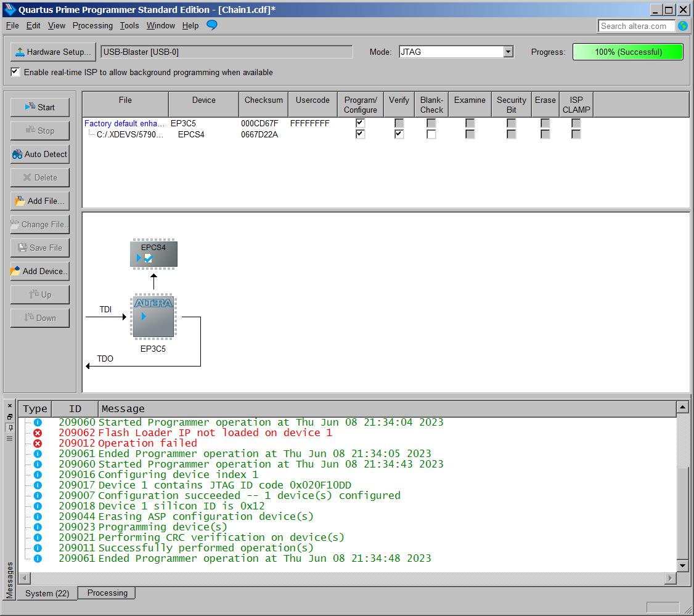Toggle Verify checkbox for EP3C5 row

click(x=399, y=123)
